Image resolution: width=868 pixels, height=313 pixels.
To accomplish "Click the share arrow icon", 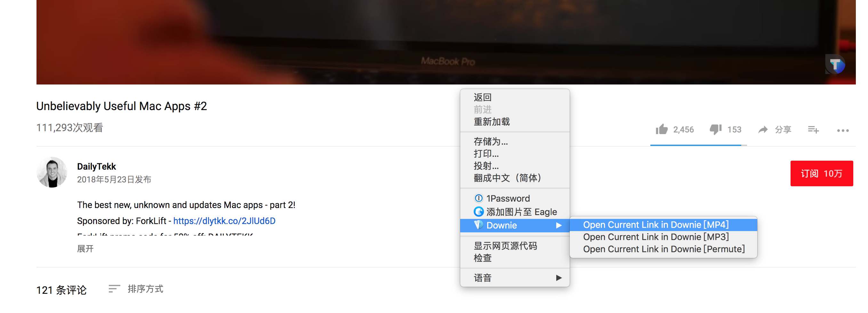I will [763, 130].
